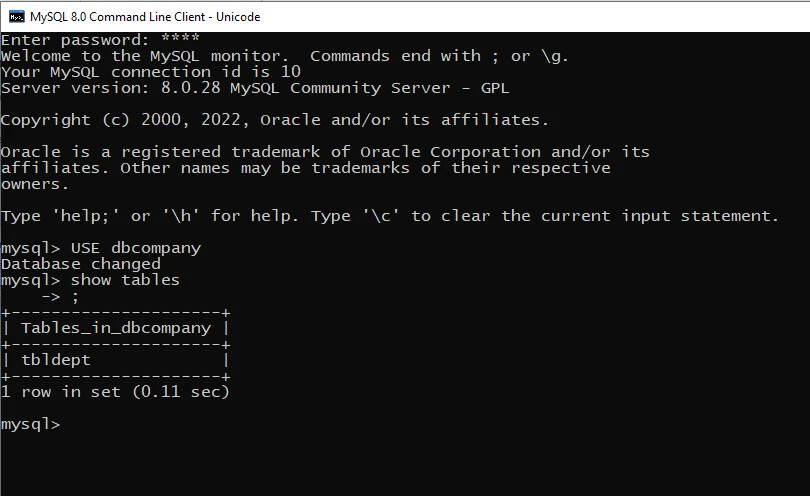Click the 'Server version: 8.0.28' line

click(x=255, y=88)
